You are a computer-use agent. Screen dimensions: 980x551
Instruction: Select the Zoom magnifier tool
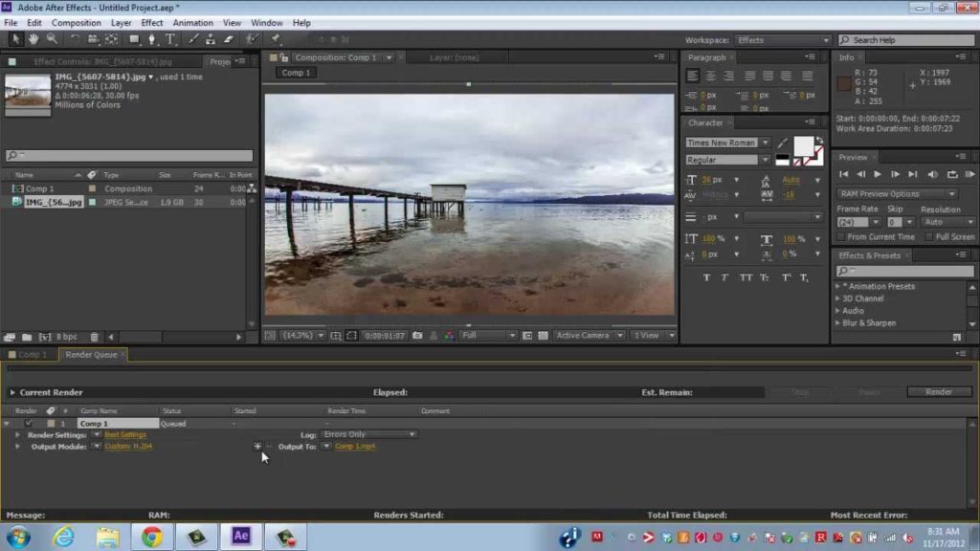52,39
